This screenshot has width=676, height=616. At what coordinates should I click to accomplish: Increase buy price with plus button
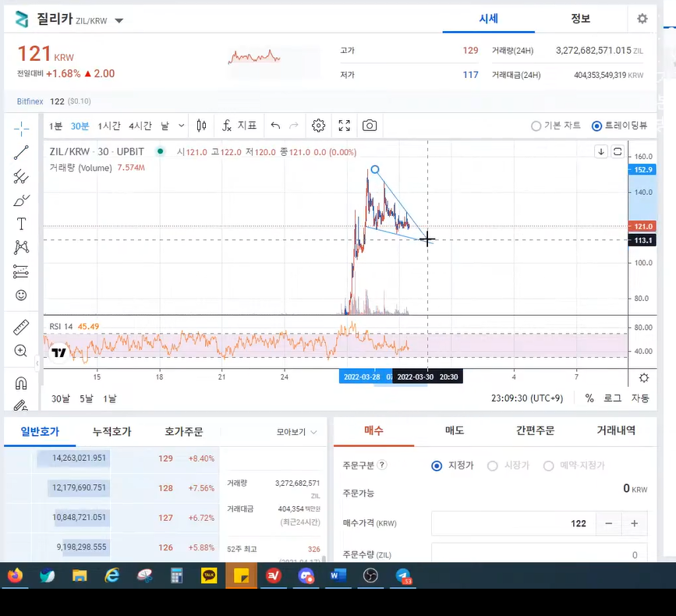[x=635, y=523]
